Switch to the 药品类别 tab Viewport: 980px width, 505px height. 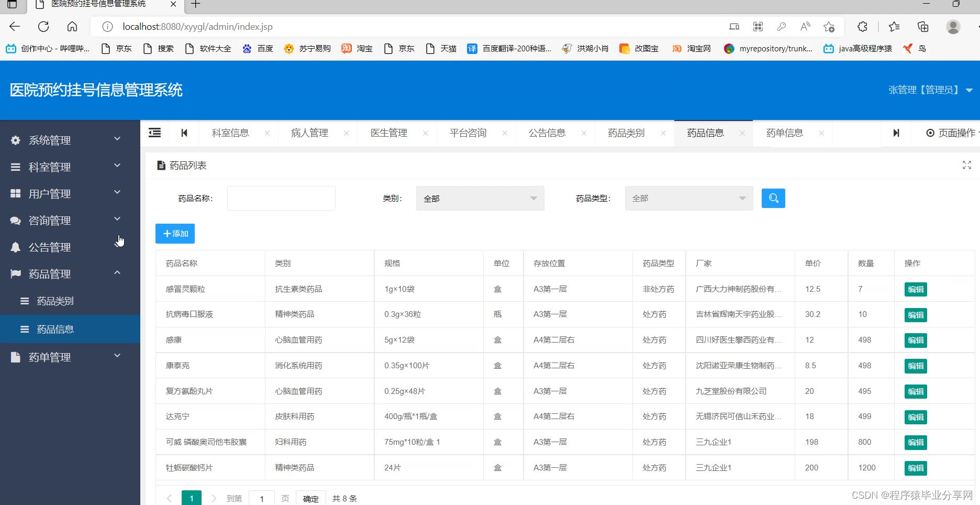pyautogui.click(x=626, y=133)
